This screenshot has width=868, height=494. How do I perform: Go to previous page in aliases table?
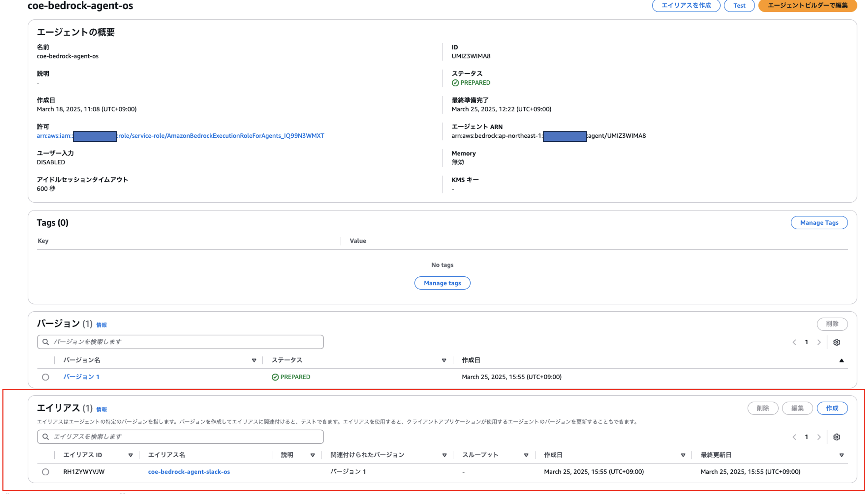point(794,437)
